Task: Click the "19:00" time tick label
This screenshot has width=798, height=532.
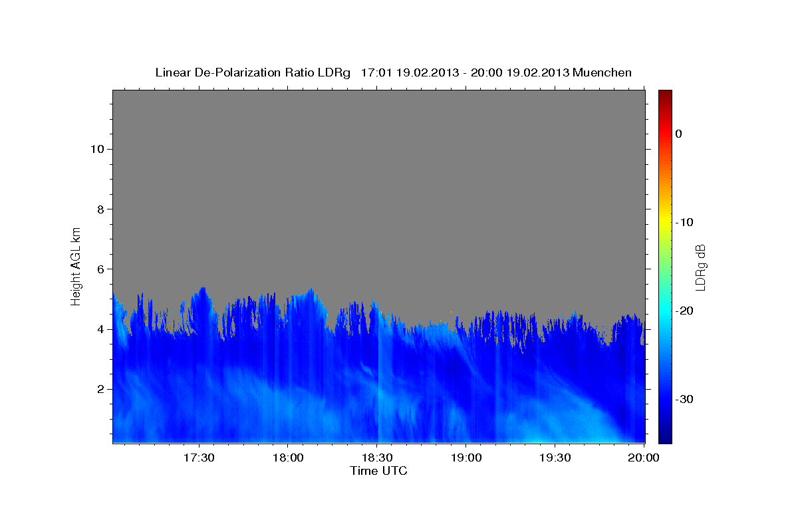Action: coord(466,458)
